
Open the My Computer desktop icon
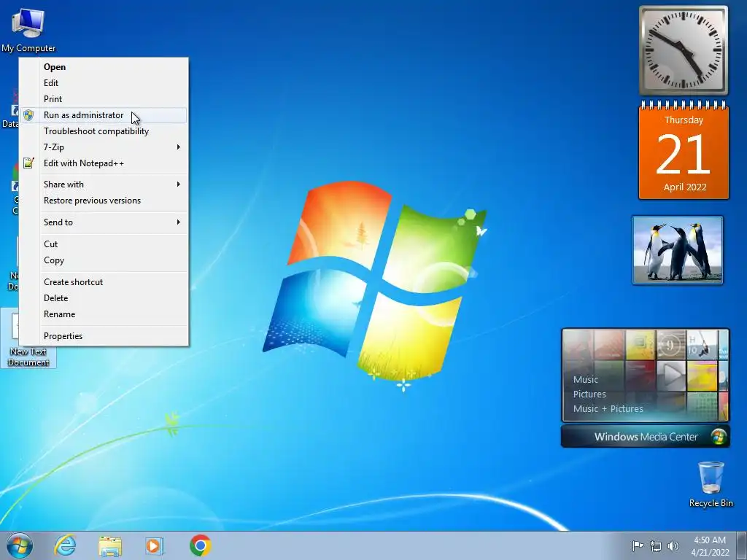coord(28,29)
